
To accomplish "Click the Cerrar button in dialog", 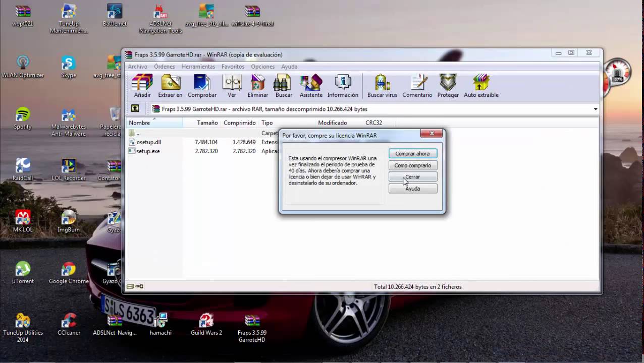I will pyautogui.click(x=412, y=177).
